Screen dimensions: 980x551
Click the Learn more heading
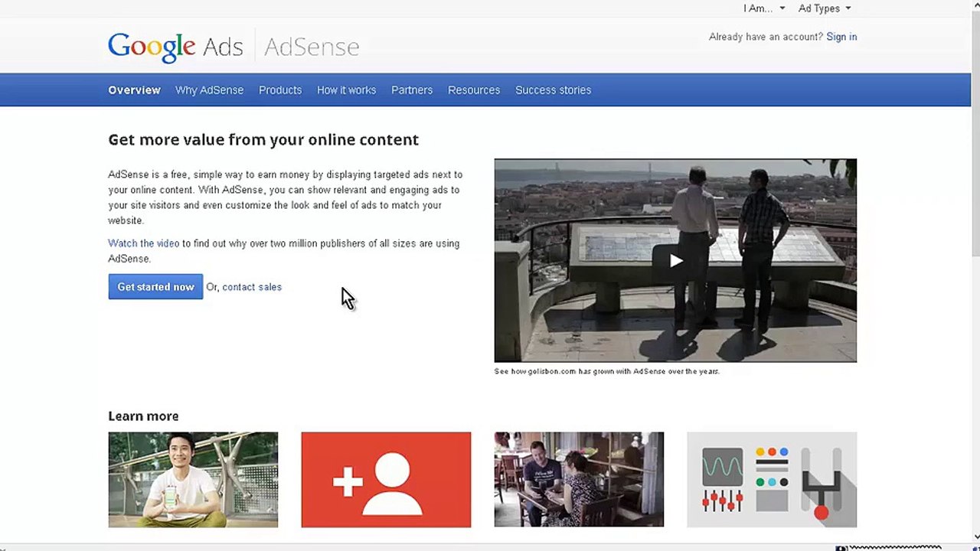pyautogui.click(x=143, y=416)
